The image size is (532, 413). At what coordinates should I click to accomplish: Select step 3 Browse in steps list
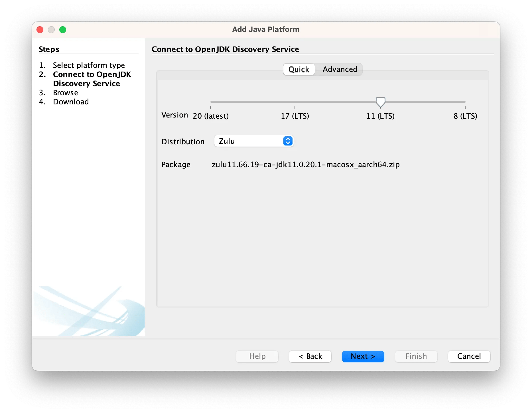click(x=65, y=92)
